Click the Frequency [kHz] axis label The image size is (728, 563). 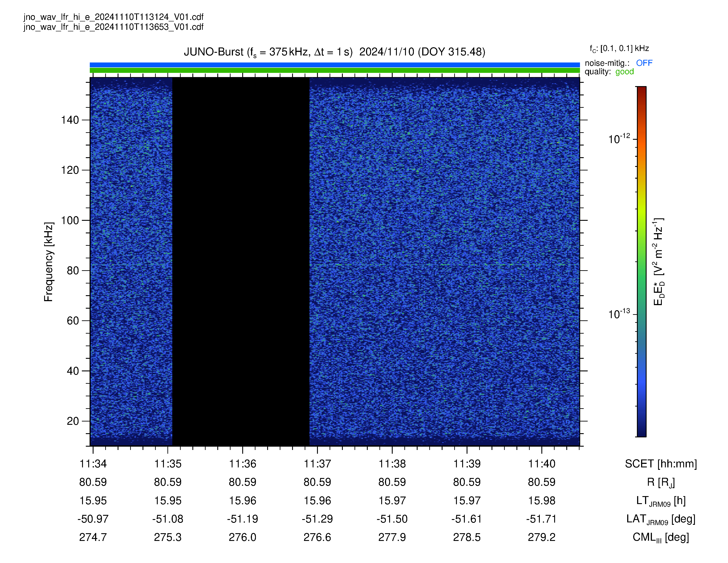49,262
